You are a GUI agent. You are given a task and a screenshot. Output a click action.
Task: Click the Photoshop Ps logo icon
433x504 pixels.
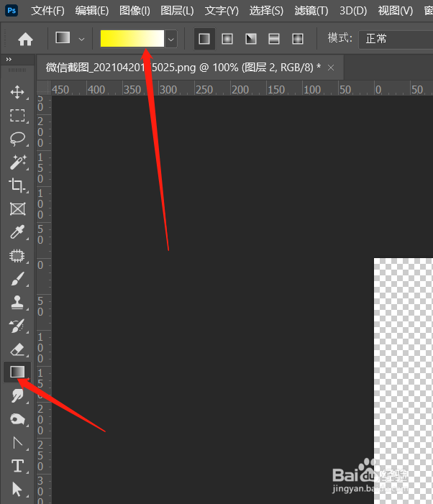point(12,11)
